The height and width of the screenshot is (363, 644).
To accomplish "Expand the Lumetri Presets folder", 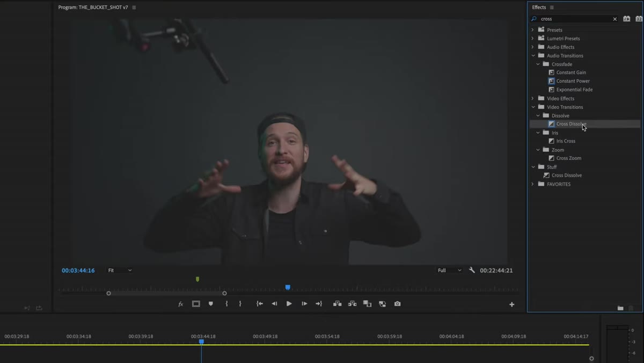I will pyautogui.click(x=533, y=39).
